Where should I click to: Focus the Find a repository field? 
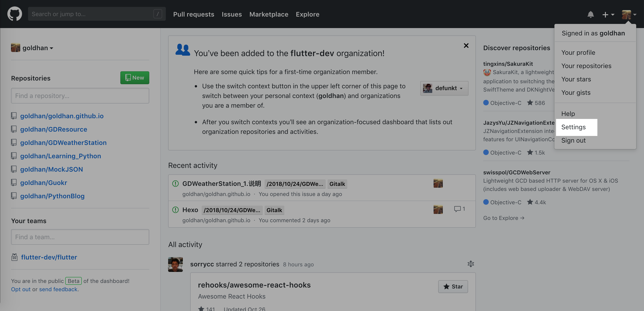click(80, 96)
